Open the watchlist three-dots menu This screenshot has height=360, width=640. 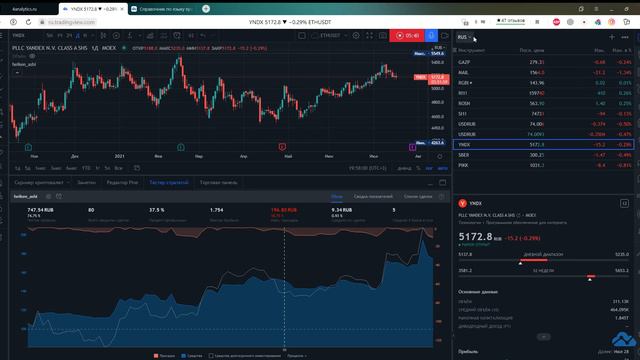625,37
